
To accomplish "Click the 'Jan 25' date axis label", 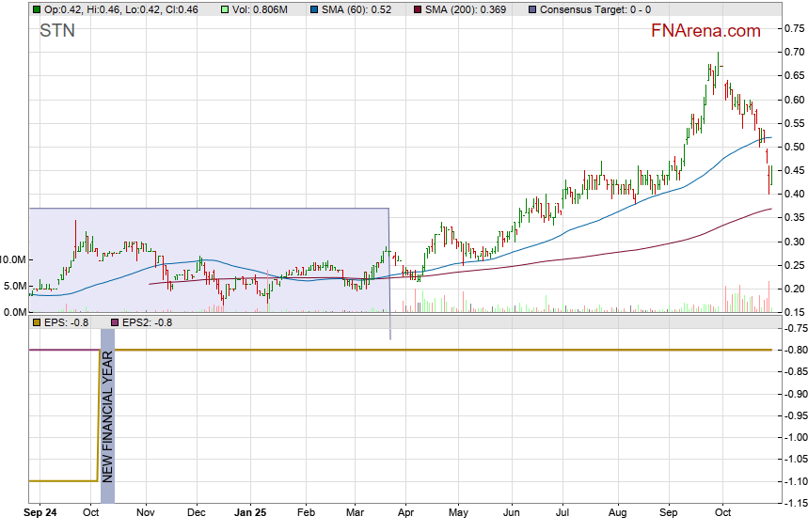I will tap(251, 515).
